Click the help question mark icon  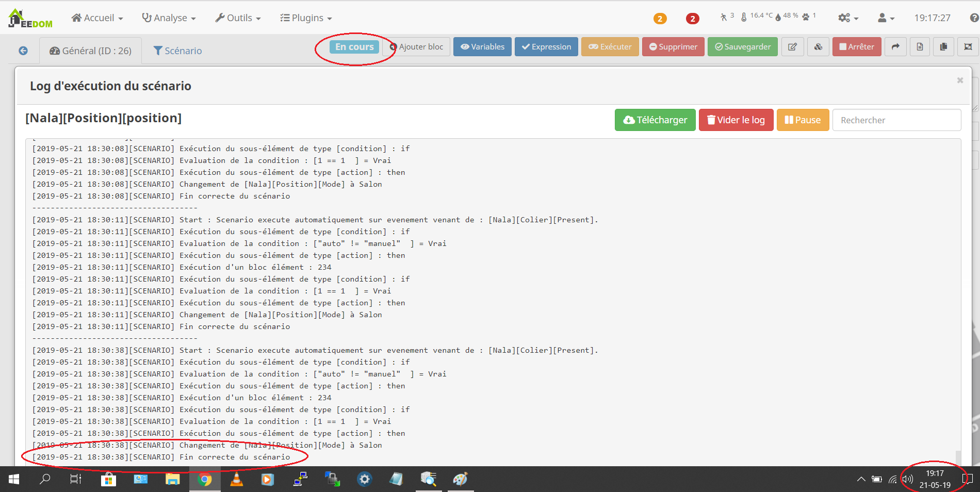click(x=974, y=18)
